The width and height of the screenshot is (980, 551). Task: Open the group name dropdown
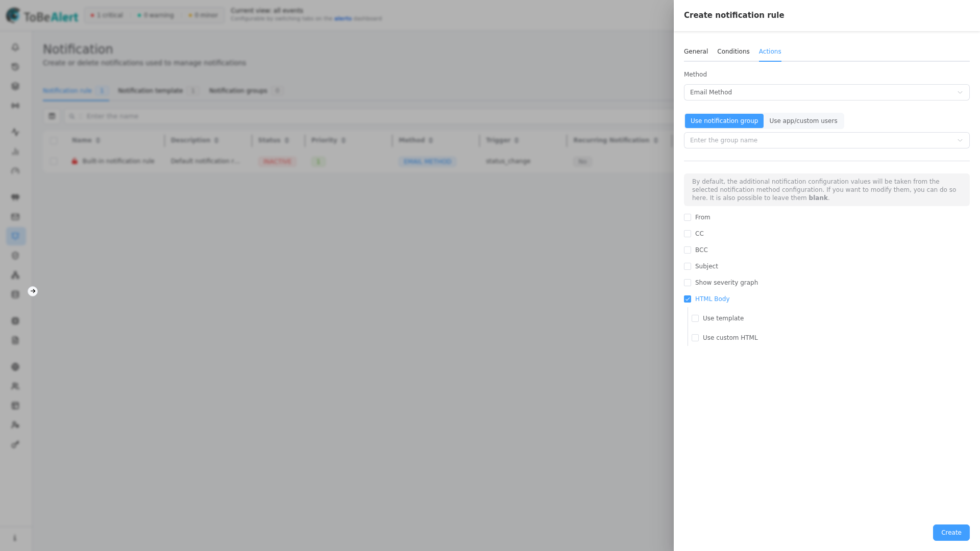(826, 140)
